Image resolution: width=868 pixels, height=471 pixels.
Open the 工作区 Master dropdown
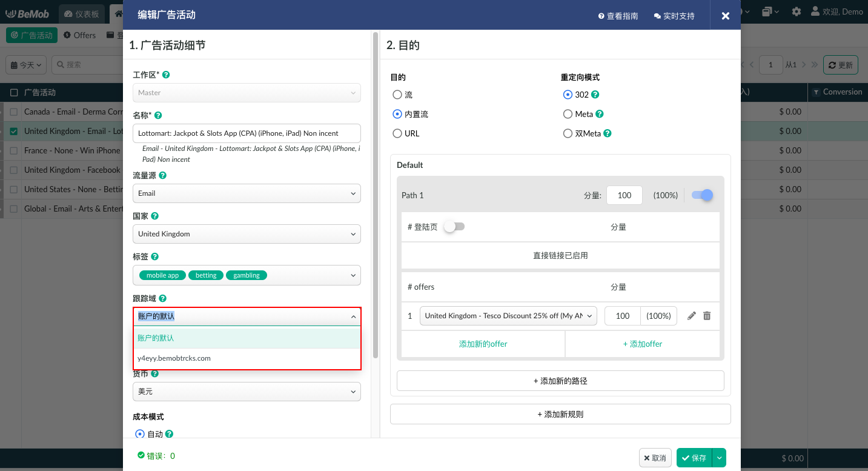point(247,93)
